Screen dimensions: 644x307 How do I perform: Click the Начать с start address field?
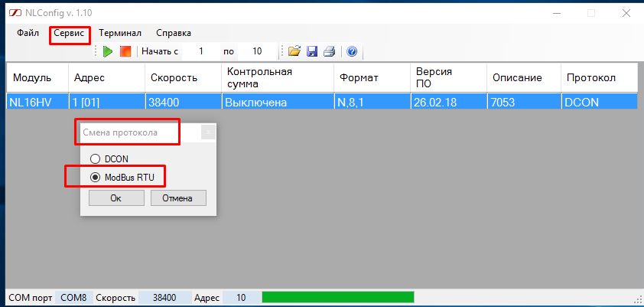[x=201, y=51]
